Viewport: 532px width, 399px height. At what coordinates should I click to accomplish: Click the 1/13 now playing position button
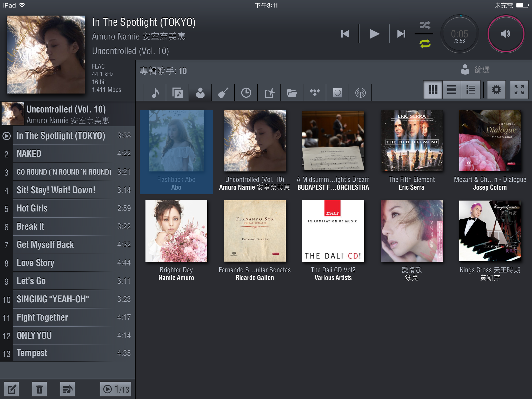pos(116,389)
